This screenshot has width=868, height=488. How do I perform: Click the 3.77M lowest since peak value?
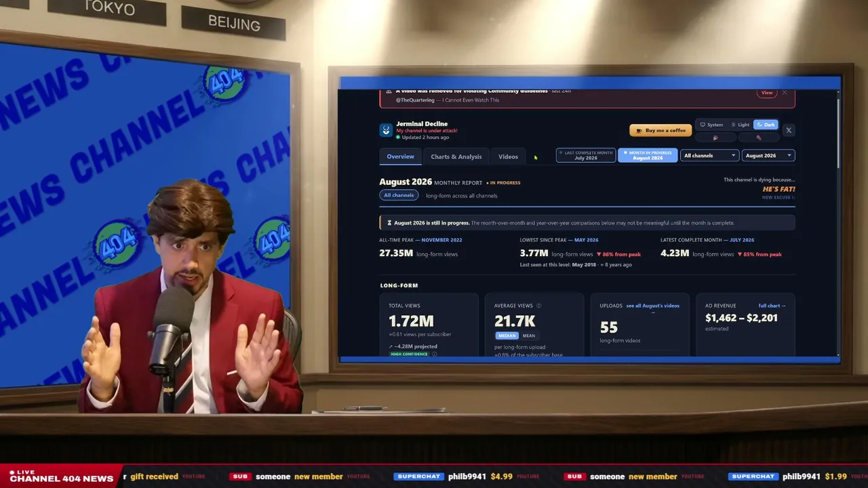[x=534, y=253]
